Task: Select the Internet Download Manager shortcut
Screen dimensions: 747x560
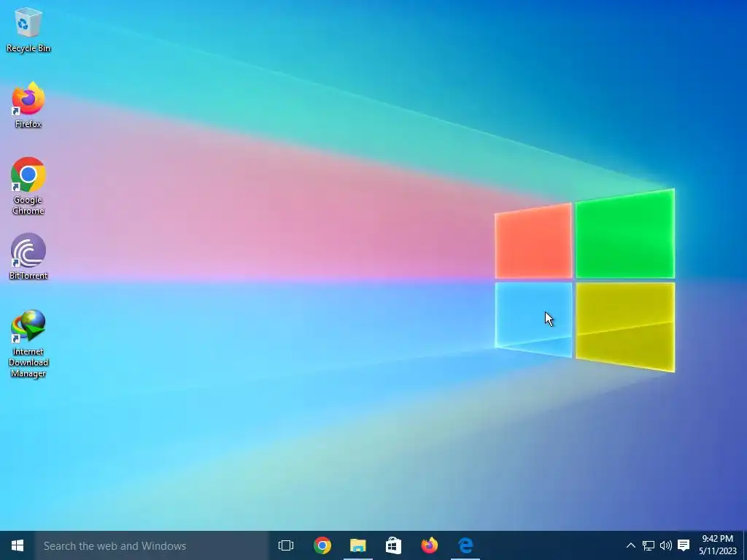Action: coord(28,344)
